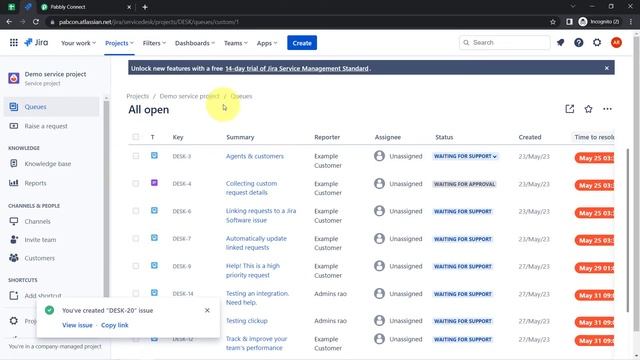Bookmark page with browser star icon
Viewport: 640px width, 360px height.
coord(553,22)
